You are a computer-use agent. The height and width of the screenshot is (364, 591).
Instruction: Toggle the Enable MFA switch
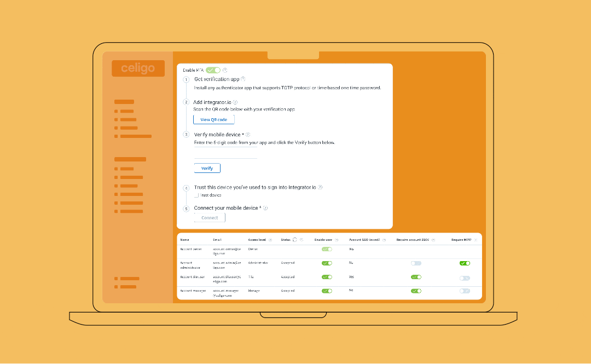pos(213,70)
